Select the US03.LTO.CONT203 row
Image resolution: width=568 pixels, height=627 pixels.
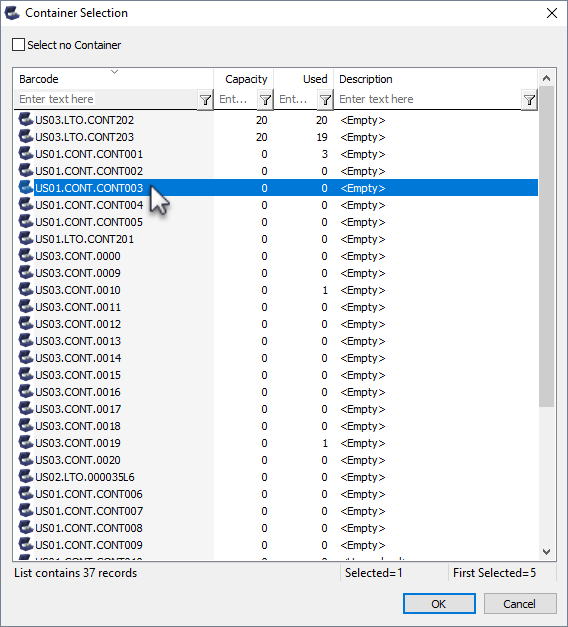click(276, 137)
